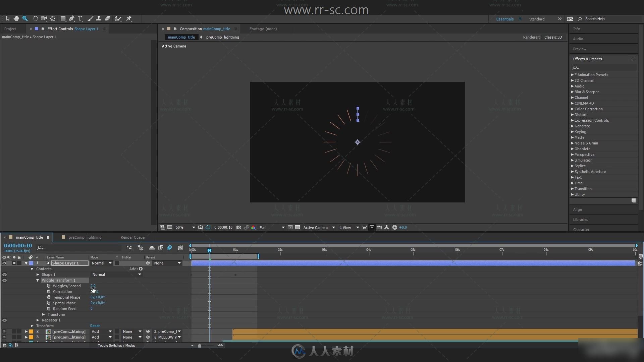Click the current time display field

coord(18,245)
